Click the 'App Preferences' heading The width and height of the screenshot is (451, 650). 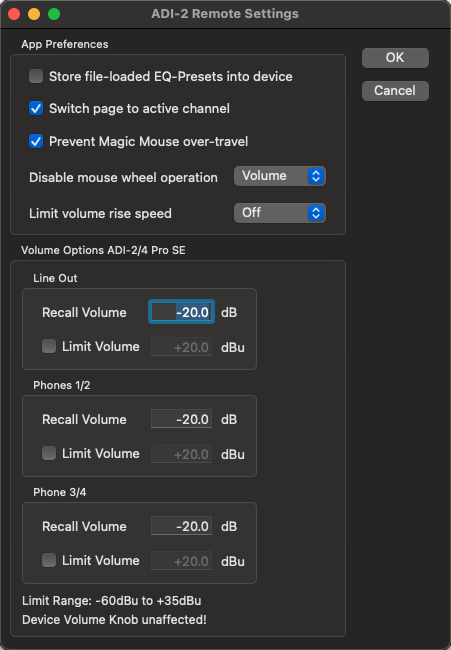[65, 44]
